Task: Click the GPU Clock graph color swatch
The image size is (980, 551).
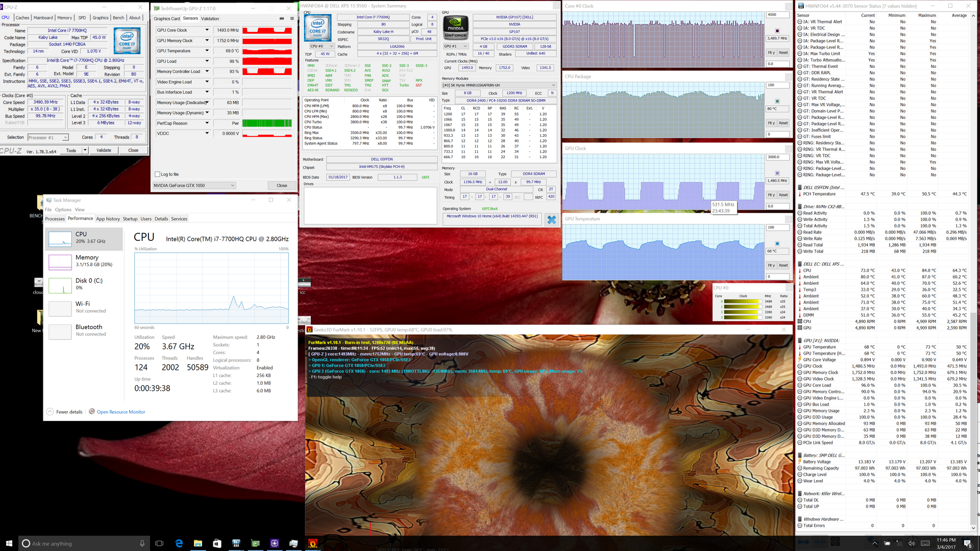Action: [777, 173]
